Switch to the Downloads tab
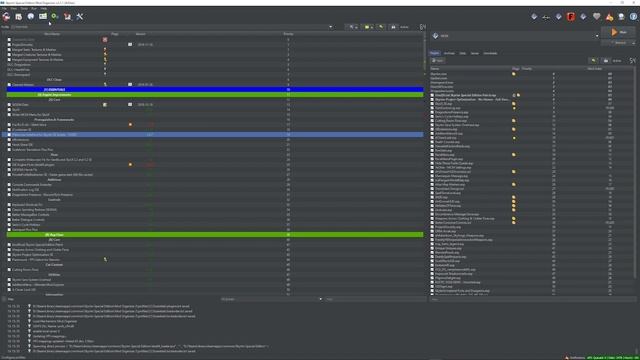The image size is (640, 360). click(x=491, y=53)
